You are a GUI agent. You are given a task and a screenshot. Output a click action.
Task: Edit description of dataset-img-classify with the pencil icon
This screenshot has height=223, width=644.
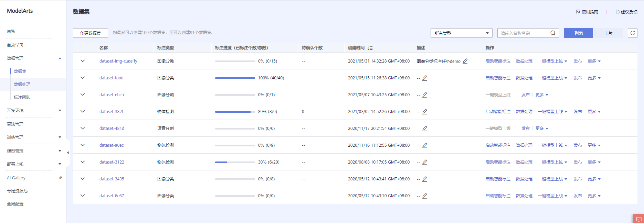point(465,61)
